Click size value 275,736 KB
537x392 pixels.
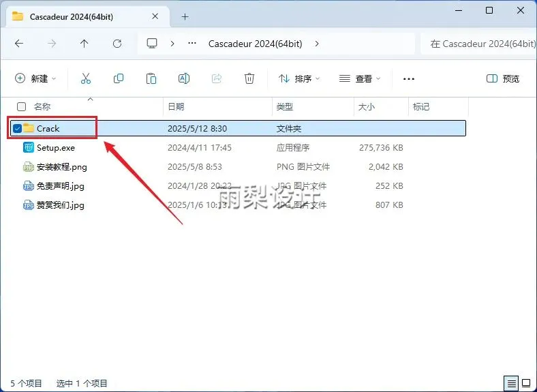tap(381, 147)
